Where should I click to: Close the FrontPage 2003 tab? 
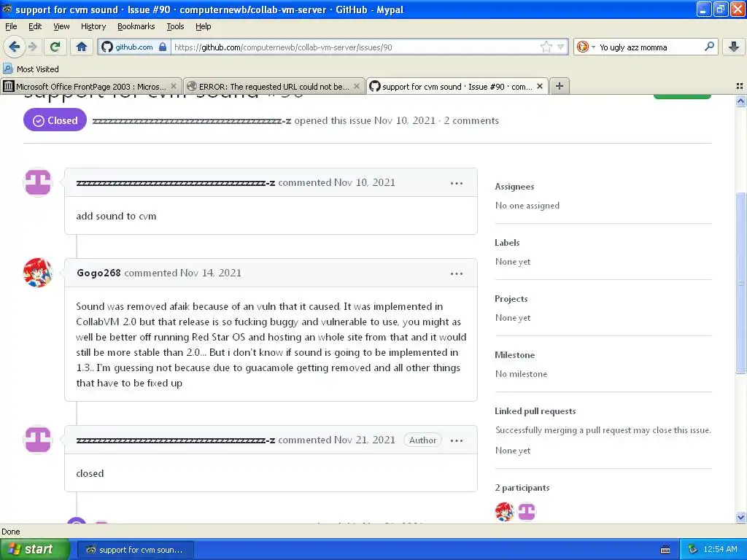(174, 86)
